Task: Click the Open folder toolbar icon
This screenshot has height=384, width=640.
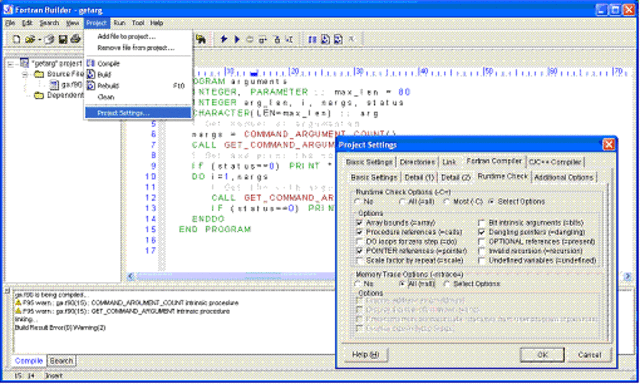Action: [x=29, y=40]
